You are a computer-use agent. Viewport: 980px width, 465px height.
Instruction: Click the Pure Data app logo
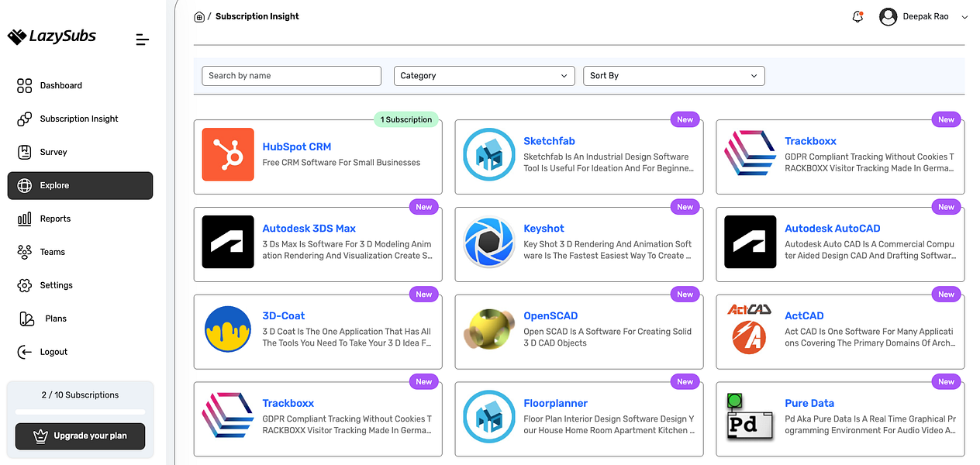coord(750,417)
